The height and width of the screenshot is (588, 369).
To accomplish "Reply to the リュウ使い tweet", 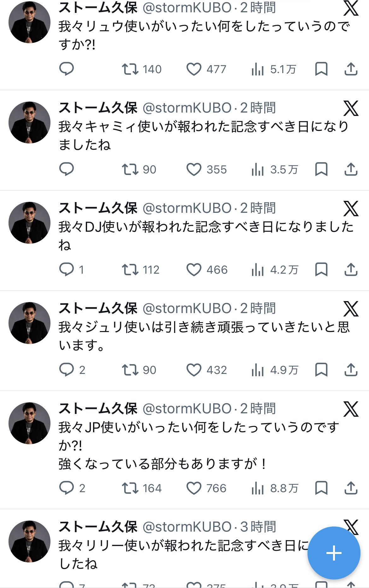I will tap(67, 69).
